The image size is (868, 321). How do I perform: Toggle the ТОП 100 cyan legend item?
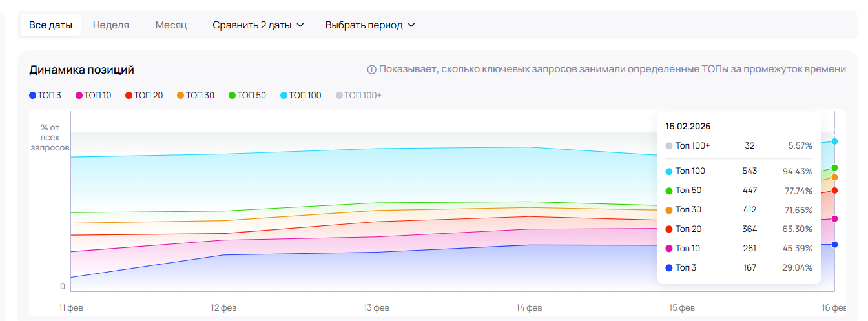[301, 96]
